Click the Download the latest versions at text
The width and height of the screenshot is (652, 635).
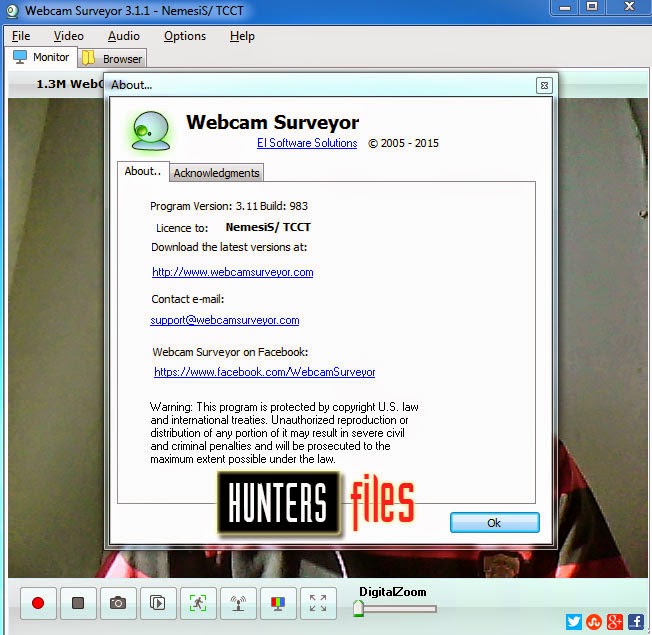point(229,247)
